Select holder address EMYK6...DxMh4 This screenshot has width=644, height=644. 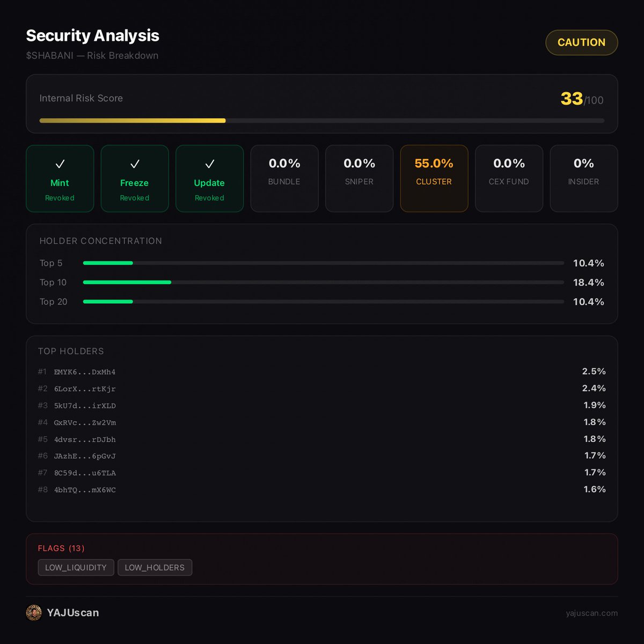(x=85, y=372)
